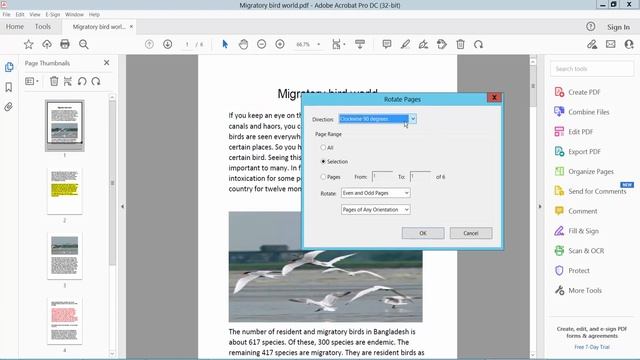Confirm rotation with OK button
640x360 pixels.
tap(423, 233)
